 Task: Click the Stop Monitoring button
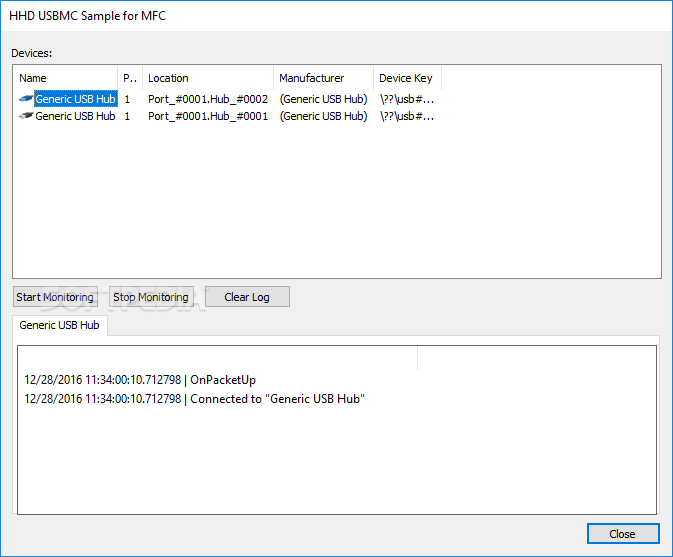coord(151,297)
